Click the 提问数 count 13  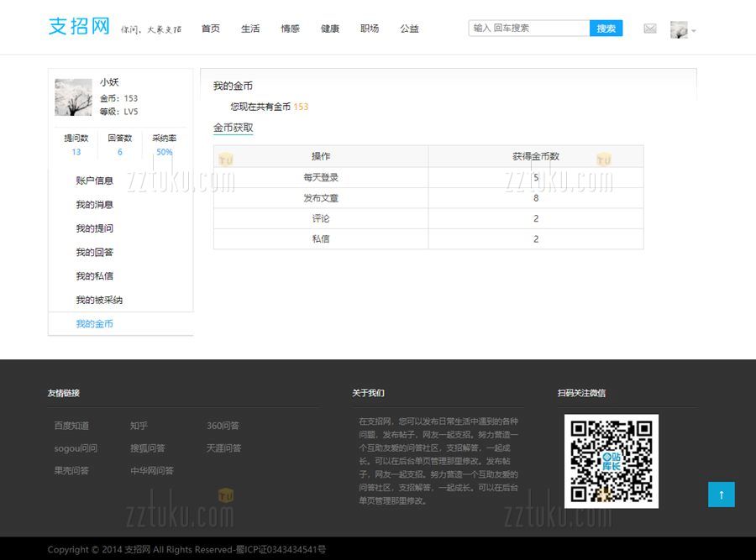click(76, 152)
